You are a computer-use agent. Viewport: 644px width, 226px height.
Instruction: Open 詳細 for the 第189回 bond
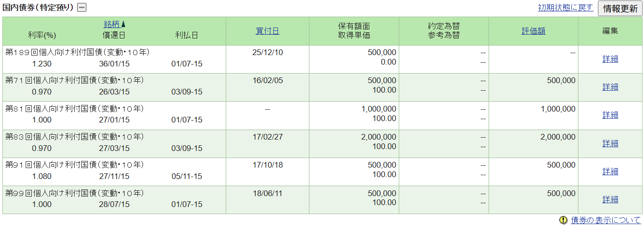tap(610, 59)
